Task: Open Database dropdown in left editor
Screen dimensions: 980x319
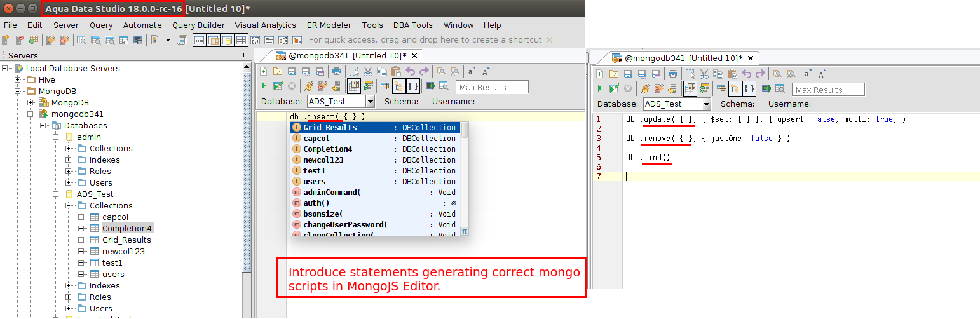Action: tap(370, 101)
